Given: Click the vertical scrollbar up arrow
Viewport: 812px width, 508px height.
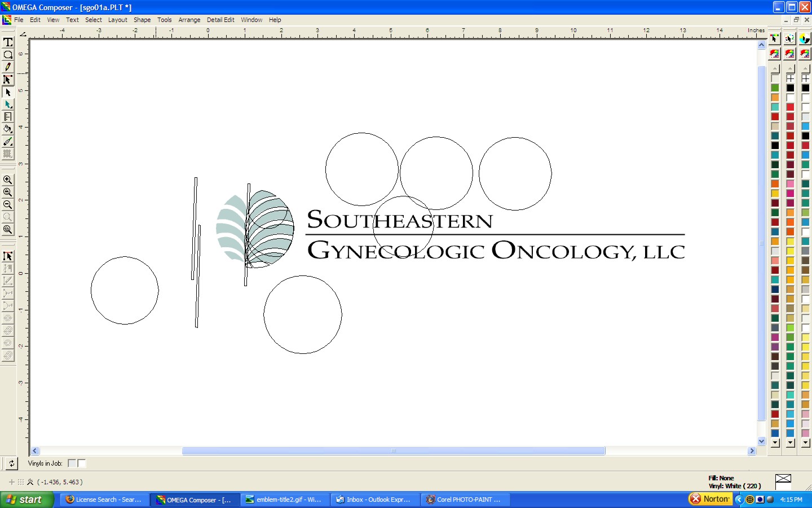Looking at the screenshot, I should (762, 45).
